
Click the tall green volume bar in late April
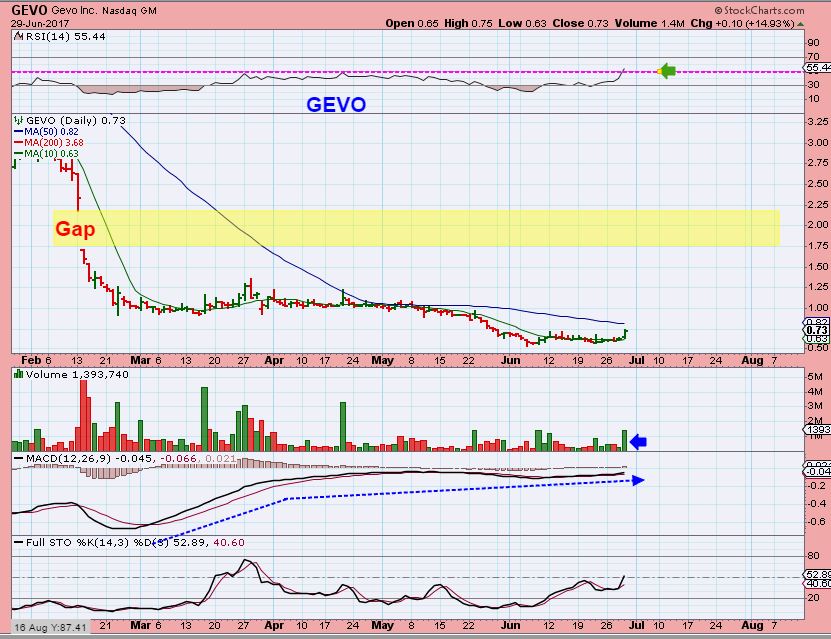(343, 427)
